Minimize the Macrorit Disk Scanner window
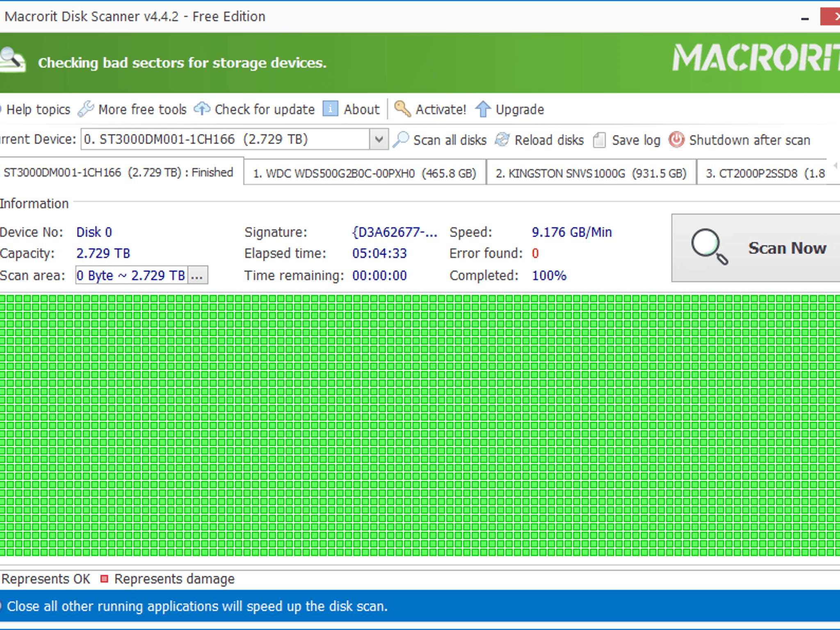The height and width of the screenshot is (630, 840). pos(805,18)
